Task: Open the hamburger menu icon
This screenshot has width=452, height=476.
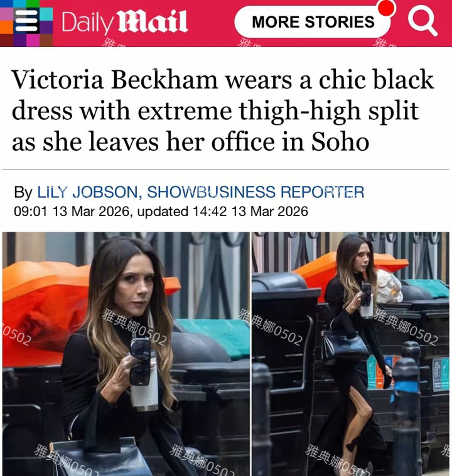Action: (x=26, y=21)
